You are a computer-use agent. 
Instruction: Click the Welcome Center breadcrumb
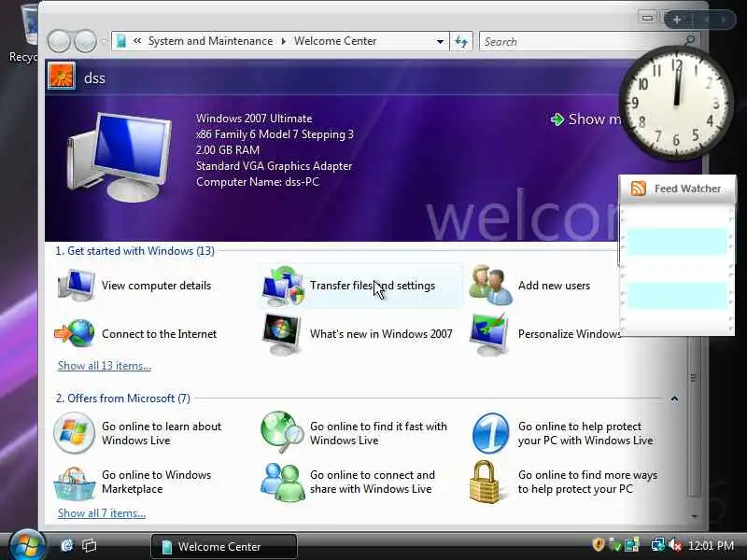pyautogui.click(x=335, y=41)
